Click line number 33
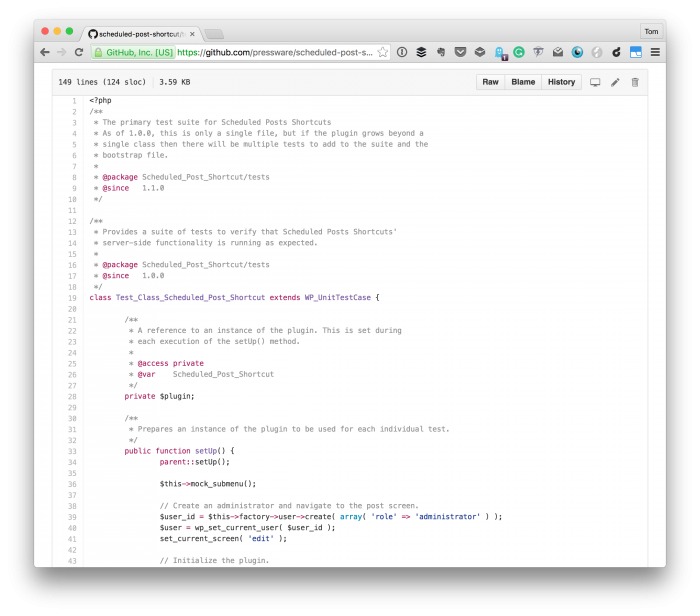This screenshot has width=700, height=616. [72, 451]
